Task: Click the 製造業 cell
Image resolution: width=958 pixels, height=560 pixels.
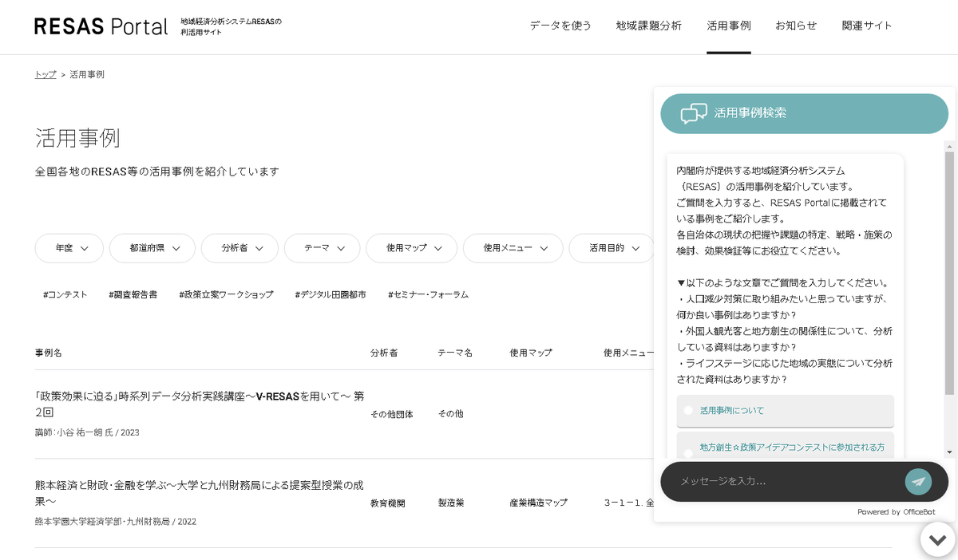Action: (451, 503)
